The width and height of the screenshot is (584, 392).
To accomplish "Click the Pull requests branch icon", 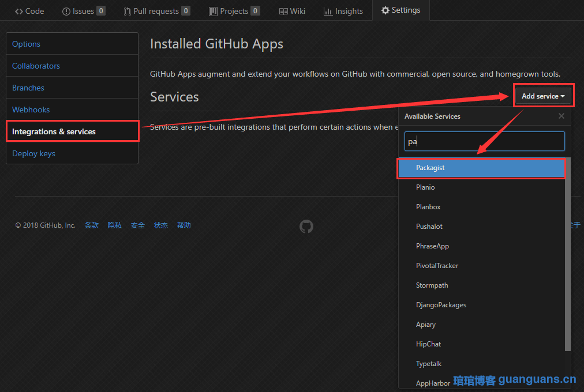I will click(x=128, y=12).
